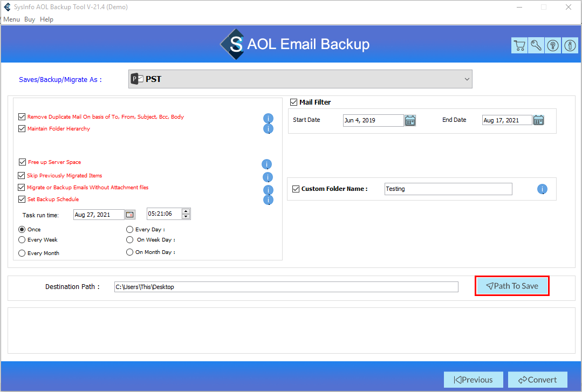The width and height of the screenshot is (582, 392).
Task: Toggle Maintain Folder Hierarchy checkbox
Action: point(22,128)
